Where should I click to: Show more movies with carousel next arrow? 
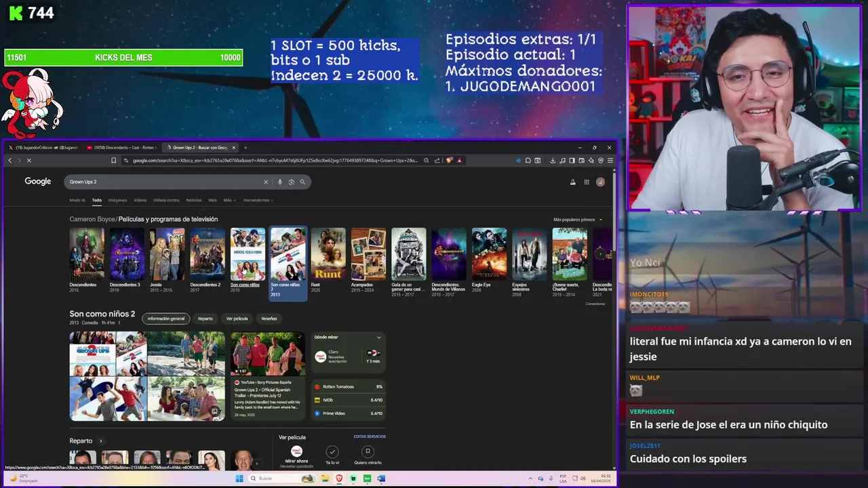coord(599,253)
